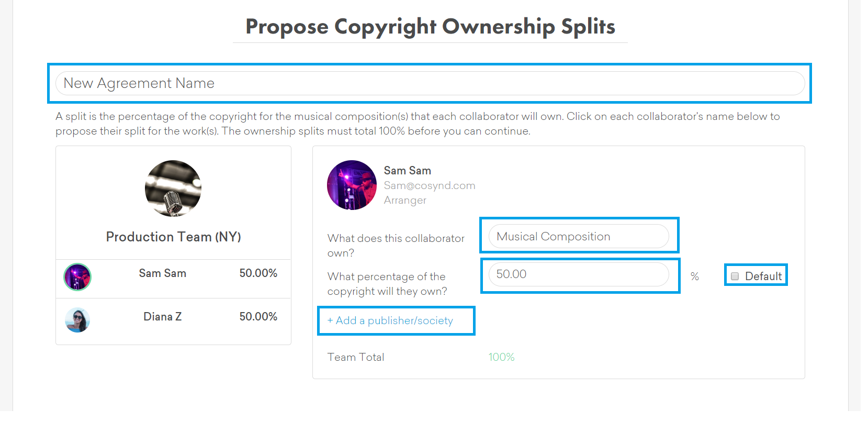The image size is (868, 432).
Task: Click the Team Total 100% value
Action: 501,357
